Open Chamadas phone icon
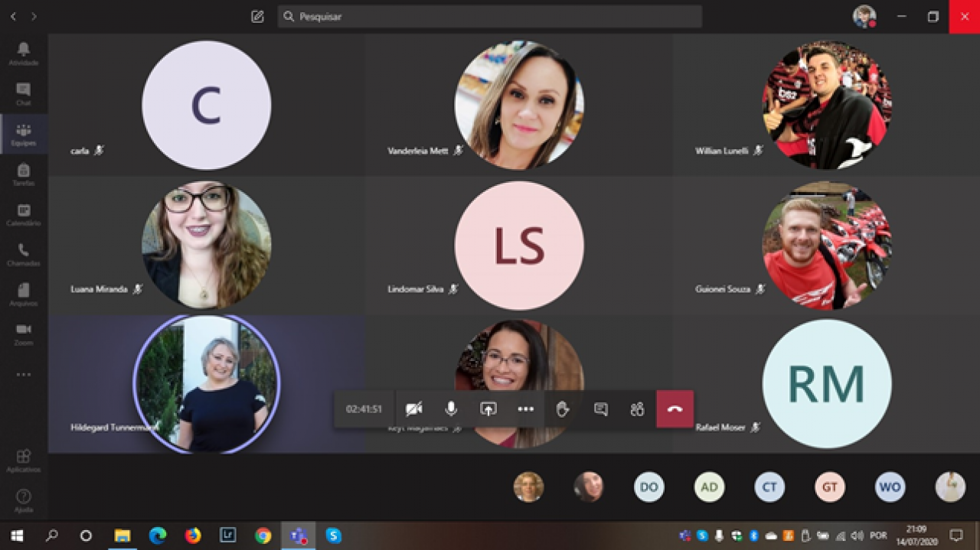Viewport: 980px width, 550px height. [24, 252]
